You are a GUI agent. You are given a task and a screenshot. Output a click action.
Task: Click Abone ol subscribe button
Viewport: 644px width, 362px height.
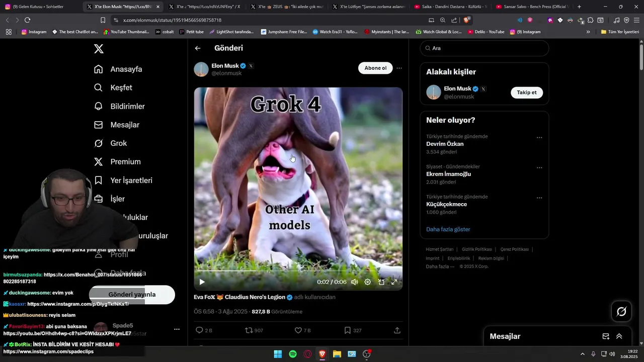click(375, 68)
